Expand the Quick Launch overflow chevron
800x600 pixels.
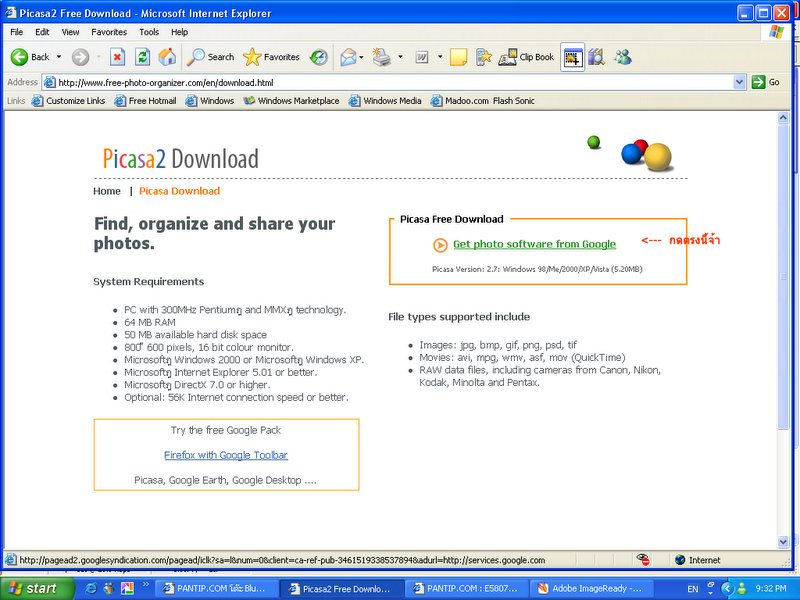click(145, 585)
